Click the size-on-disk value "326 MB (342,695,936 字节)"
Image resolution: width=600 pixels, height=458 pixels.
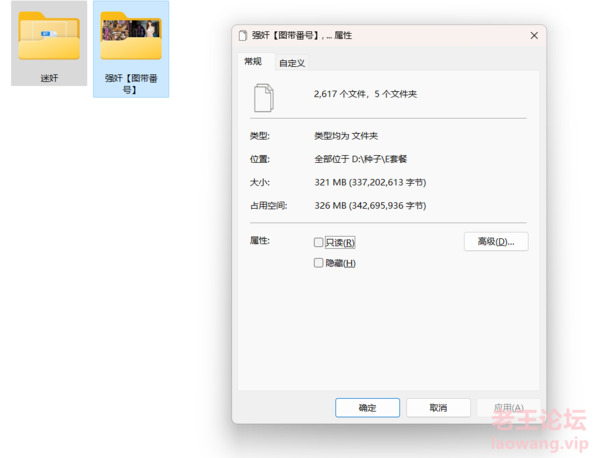click(370, 206)
